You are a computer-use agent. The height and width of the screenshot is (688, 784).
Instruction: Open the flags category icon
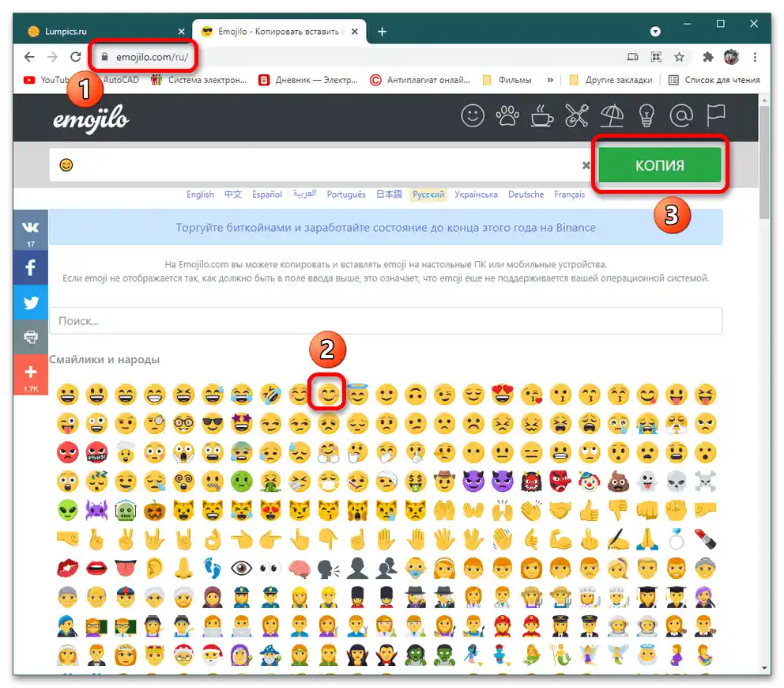(715, 116)
